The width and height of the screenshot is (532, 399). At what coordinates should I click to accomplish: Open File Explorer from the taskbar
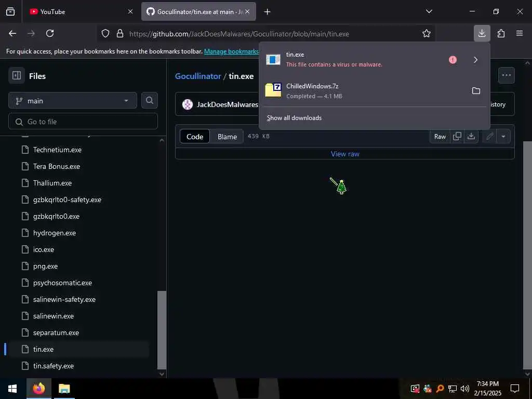[64, 389]
